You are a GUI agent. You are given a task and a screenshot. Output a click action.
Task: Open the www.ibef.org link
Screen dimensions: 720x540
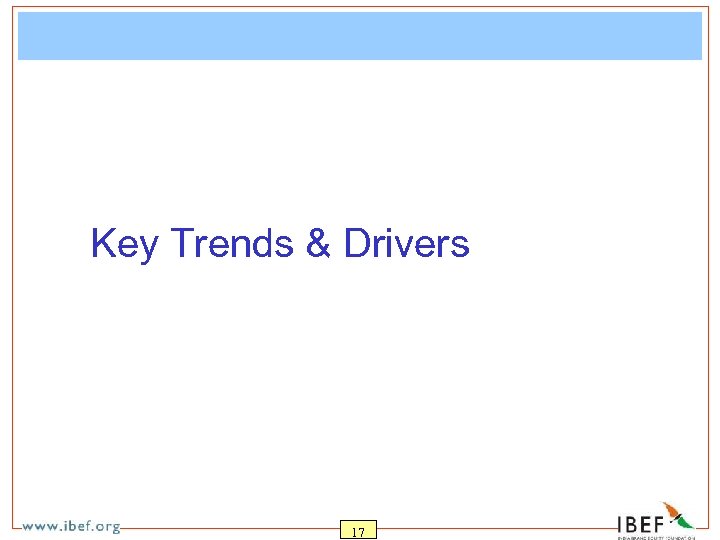pyautogui.click(x=71, y=526)
